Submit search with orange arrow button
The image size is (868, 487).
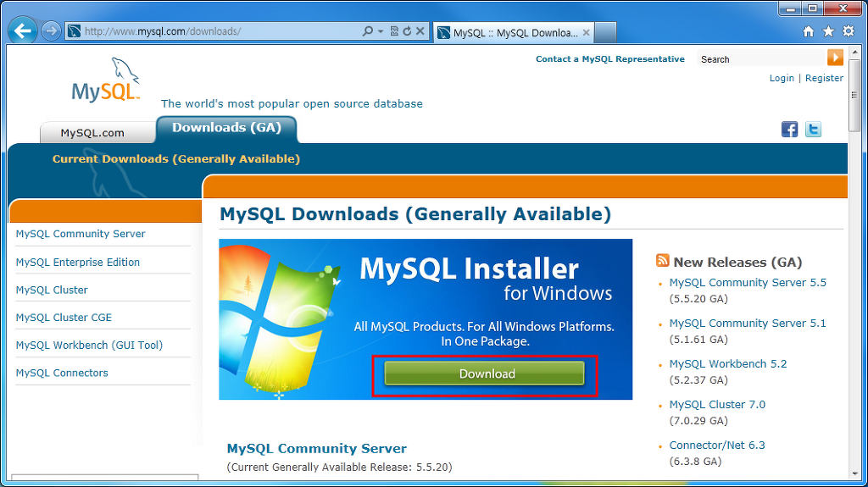pyautogui.click(x=835, y=58)
